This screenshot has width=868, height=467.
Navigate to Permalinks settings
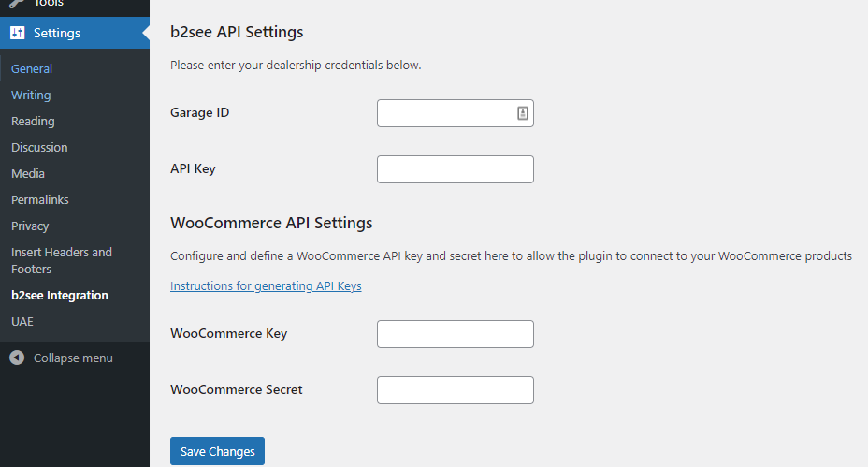[40, 199]
